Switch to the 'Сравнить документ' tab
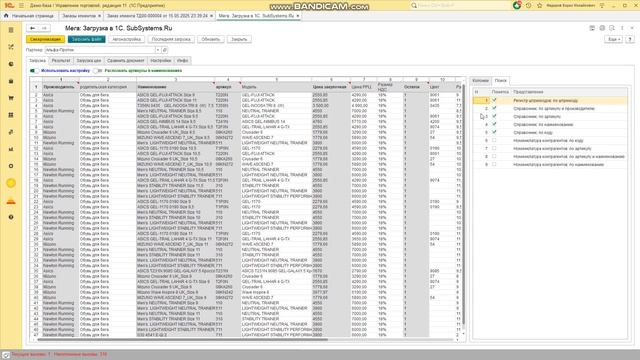 click(125, 60)
